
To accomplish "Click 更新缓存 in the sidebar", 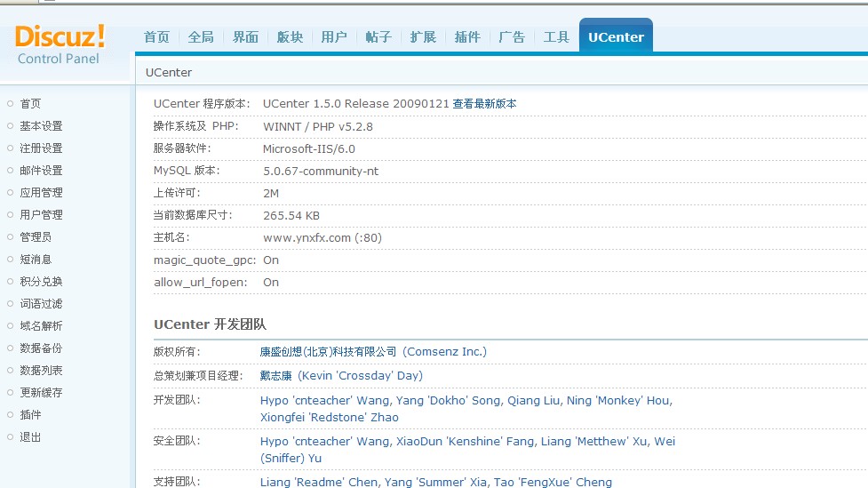I will tap(41, 392).
